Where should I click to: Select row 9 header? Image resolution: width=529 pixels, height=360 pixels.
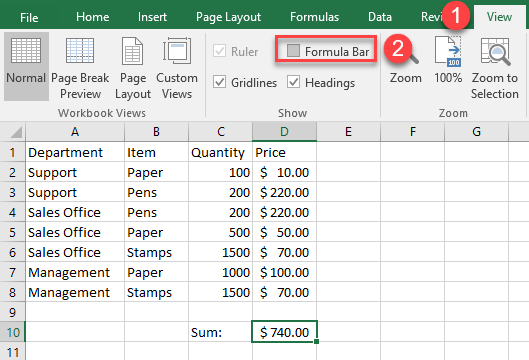12,312
